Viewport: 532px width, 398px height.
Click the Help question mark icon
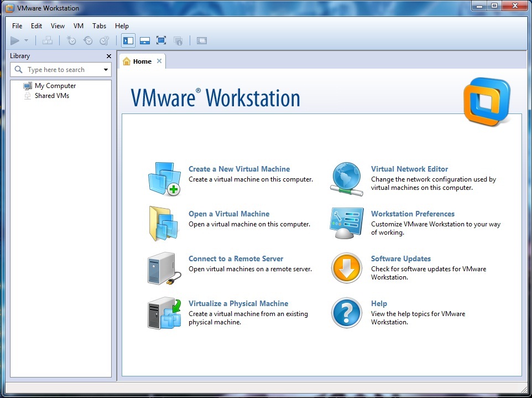tap(347, 313)
